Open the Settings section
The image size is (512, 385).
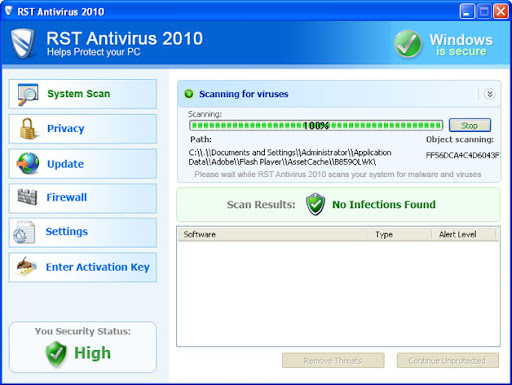click(83, 232)
